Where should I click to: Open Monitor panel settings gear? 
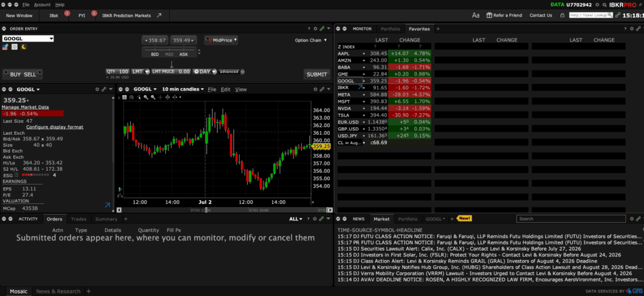[631, 29]
